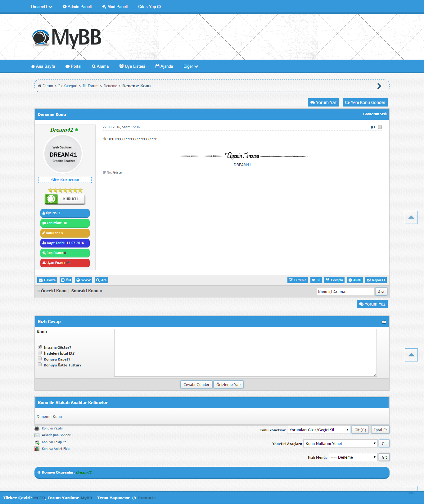Click the Forum breadcrumb link
This screenshot has height=504, width=424.
(x=47, y=86)
